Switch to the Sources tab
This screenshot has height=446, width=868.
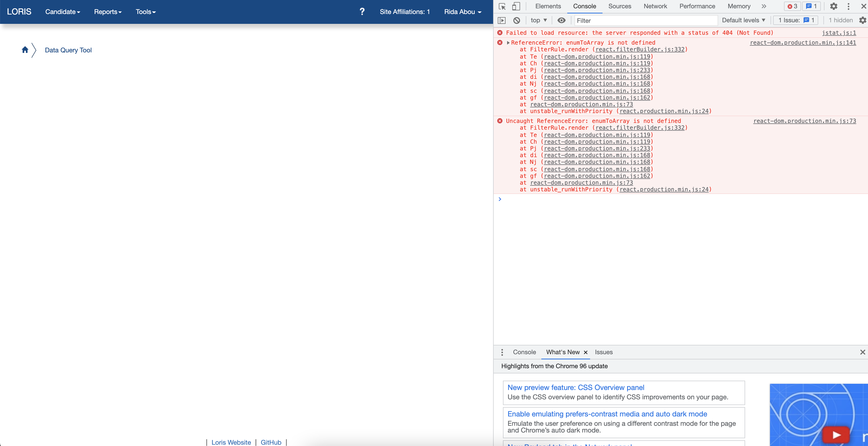[x=619, y=6]
